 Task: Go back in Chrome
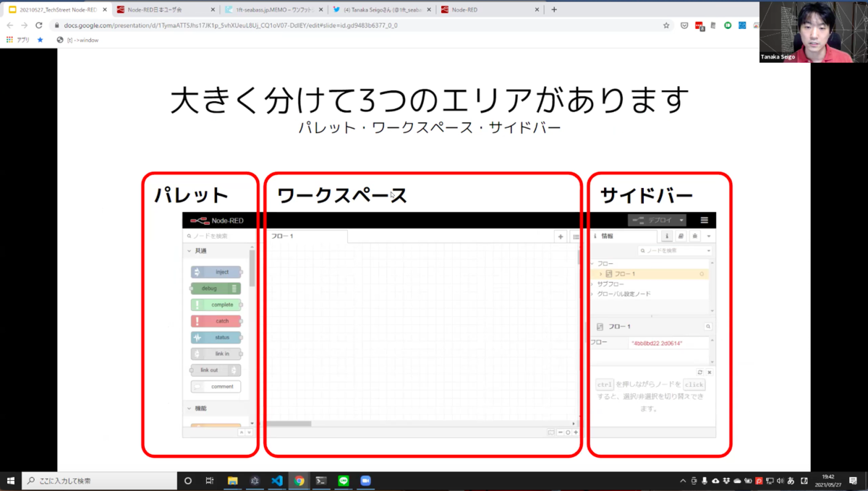[10, 25]
